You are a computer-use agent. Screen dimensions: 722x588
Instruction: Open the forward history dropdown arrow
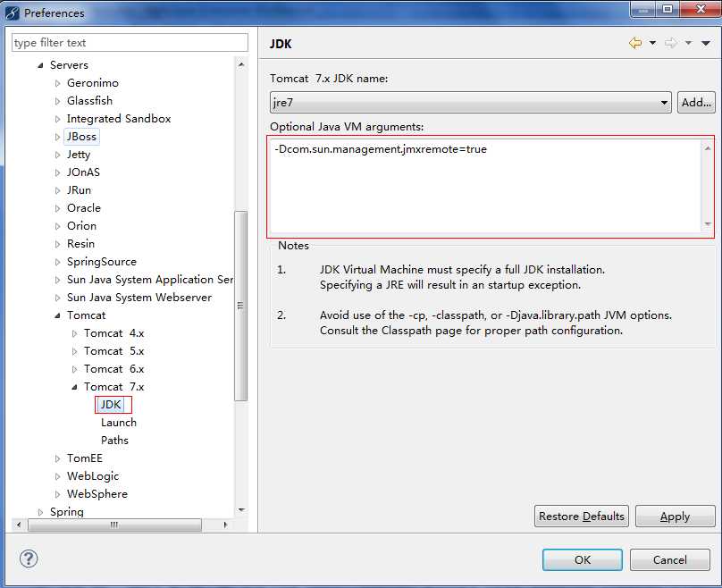(688, 43)
